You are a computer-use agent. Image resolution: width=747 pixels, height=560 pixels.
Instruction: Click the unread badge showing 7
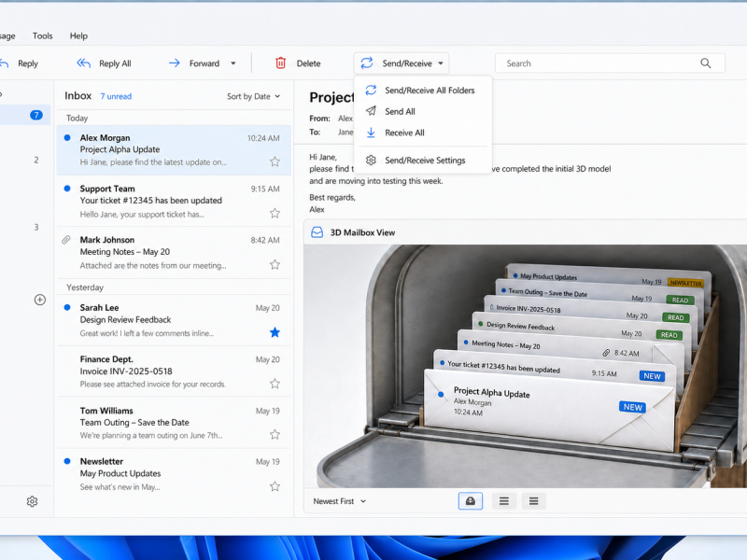coord(36,115)
